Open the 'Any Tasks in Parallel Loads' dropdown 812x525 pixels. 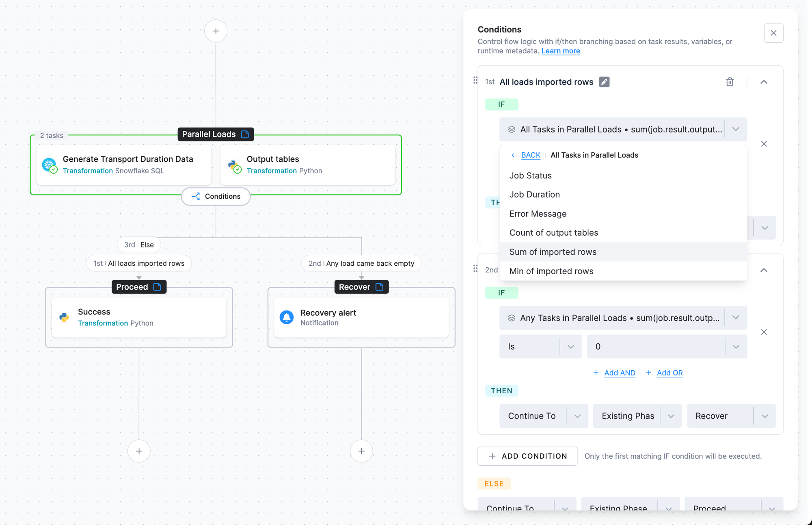[x=623, y=318]
